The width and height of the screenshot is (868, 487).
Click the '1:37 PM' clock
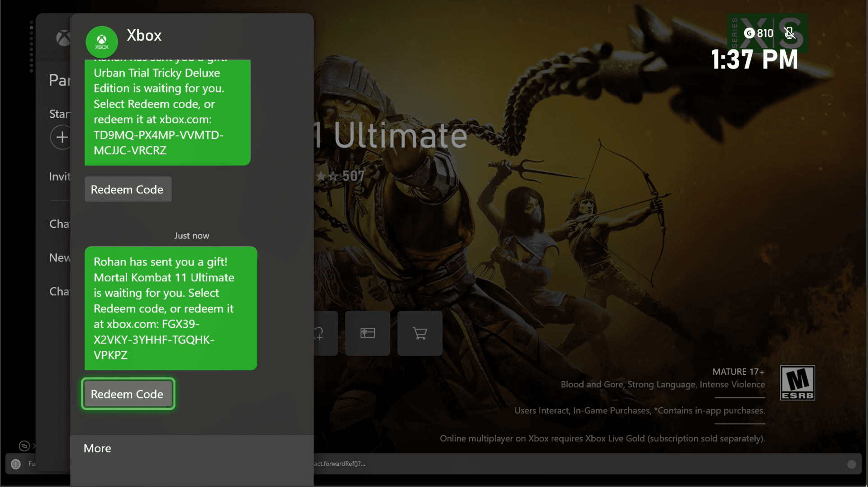point(754,60)
